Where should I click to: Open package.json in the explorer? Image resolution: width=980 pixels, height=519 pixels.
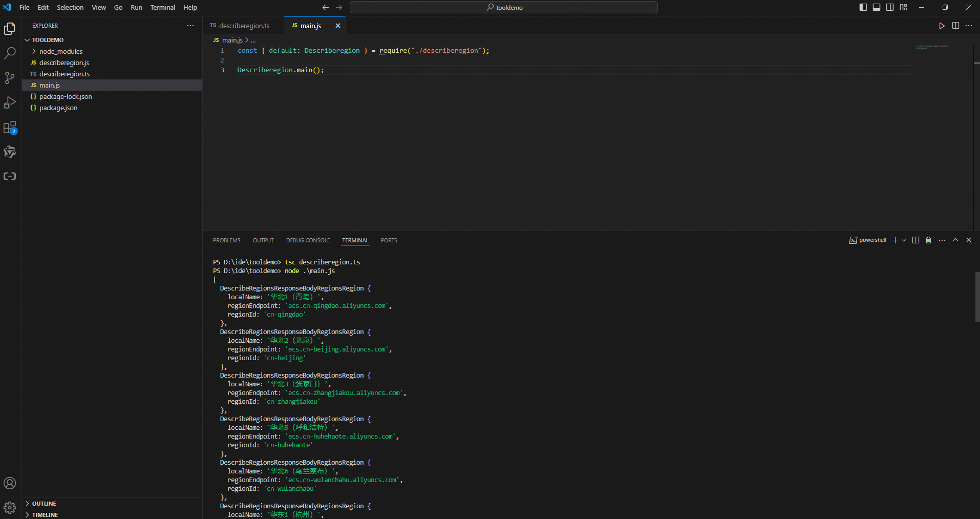pos(58,108)
